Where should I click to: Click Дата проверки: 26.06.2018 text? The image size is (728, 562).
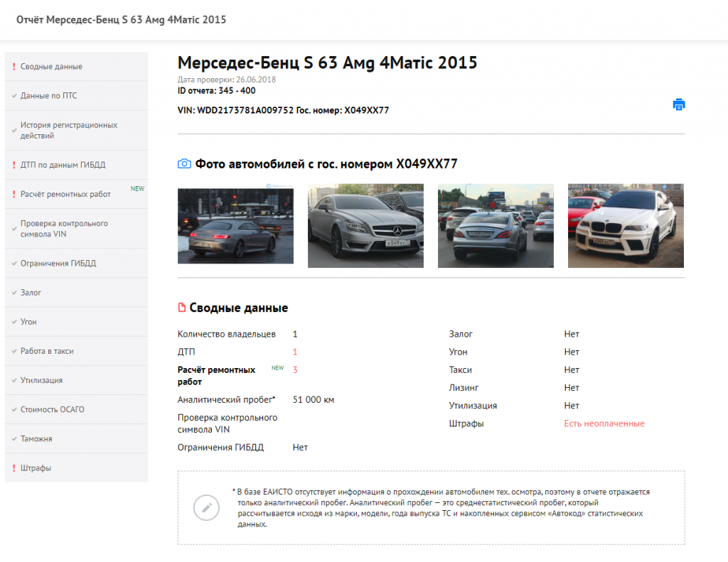tap(227, 80)
